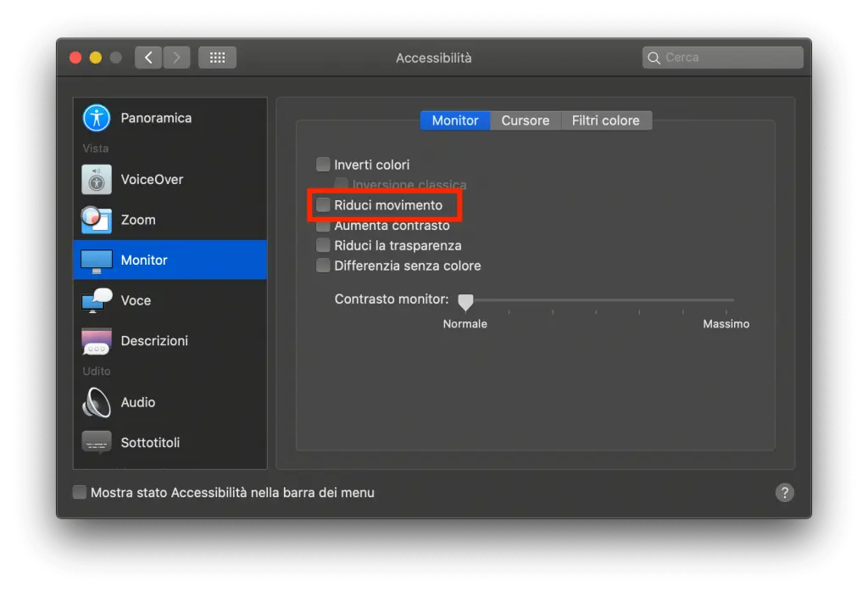The height and width of the screenshot is (593, 868).
Task: Open the Filtri colore tab
Action: [606, 120]
